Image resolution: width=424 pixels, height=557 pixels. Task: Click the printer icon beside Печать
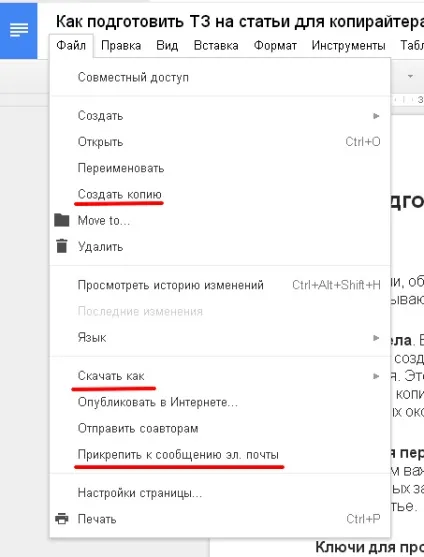click(x=62, y=519)
